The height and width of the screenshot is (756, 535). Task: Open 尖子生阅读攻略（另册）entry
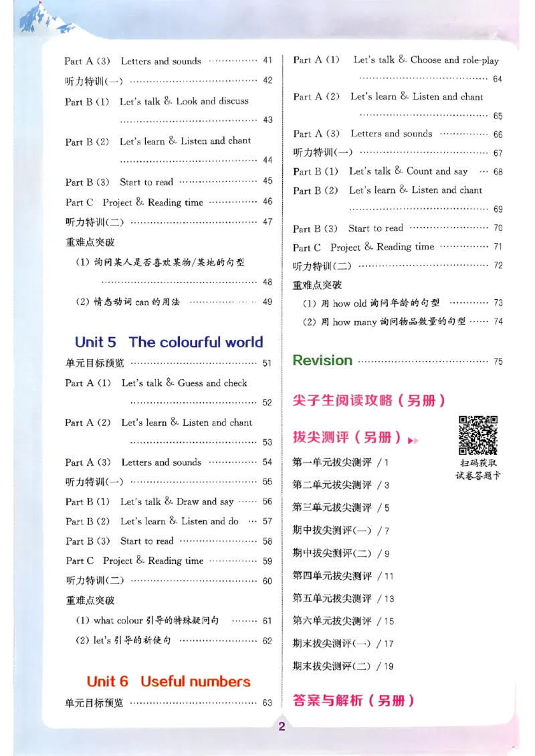[370, 399]
